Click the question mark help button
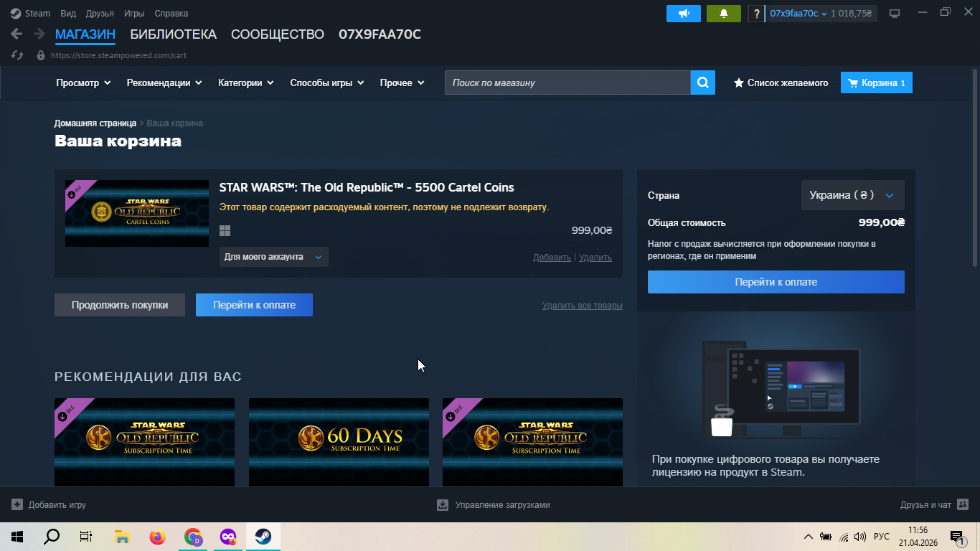This screenshot has height=551, width=980. (x=756, y=14)
